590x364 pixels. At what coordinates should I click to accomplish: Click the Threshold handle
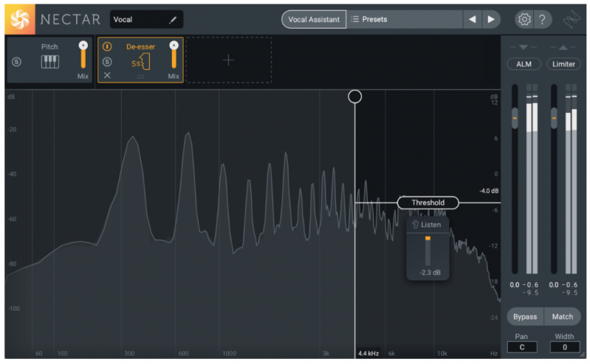428,203
